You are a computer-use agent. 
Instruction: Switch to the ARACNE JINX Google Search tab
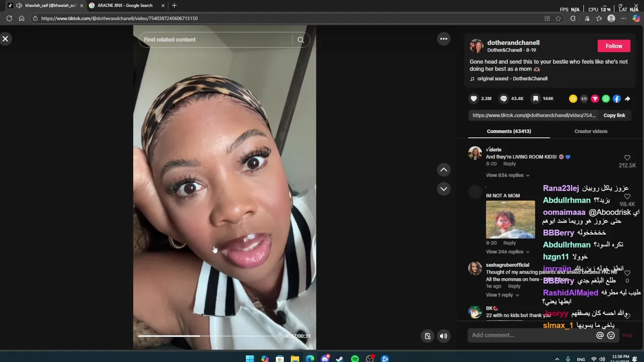tap(125, 6)
